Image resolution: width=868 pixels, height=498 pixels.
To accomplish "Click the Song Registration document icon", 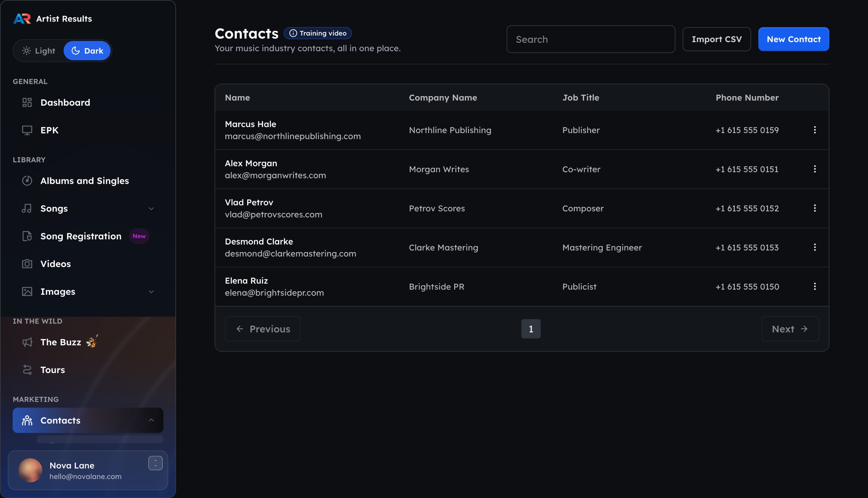I will [27, 236].
